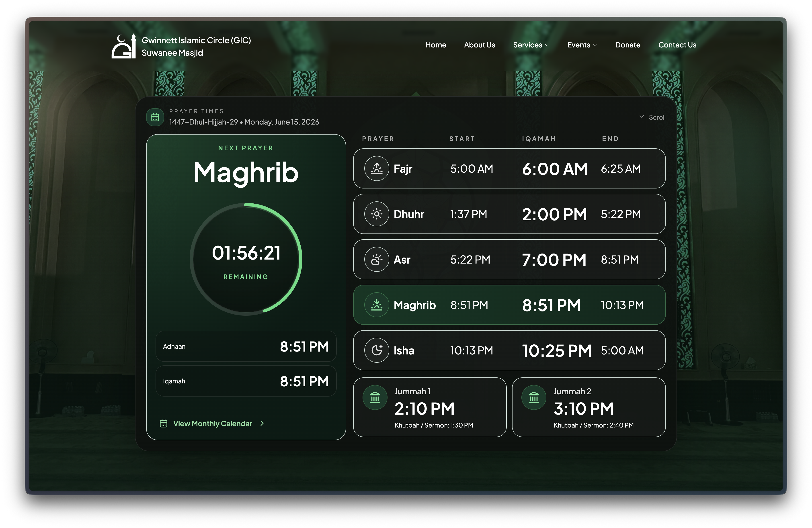Click the Scroll label
Screen dimensions: 812x528
click(657, 117)
